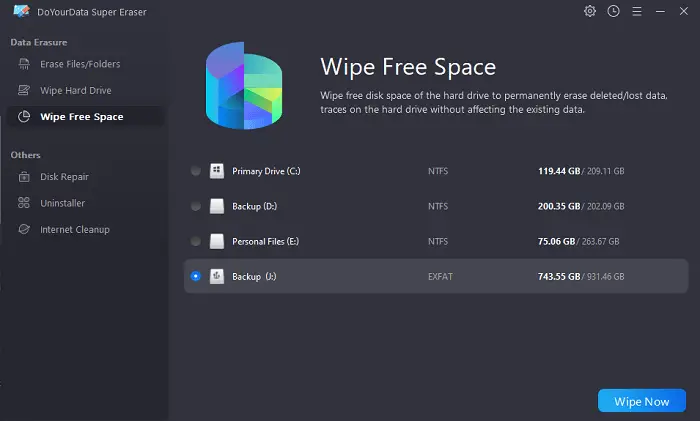Click the Uninstaller grid icon
The image size is (700, 421).
[24, 203]
